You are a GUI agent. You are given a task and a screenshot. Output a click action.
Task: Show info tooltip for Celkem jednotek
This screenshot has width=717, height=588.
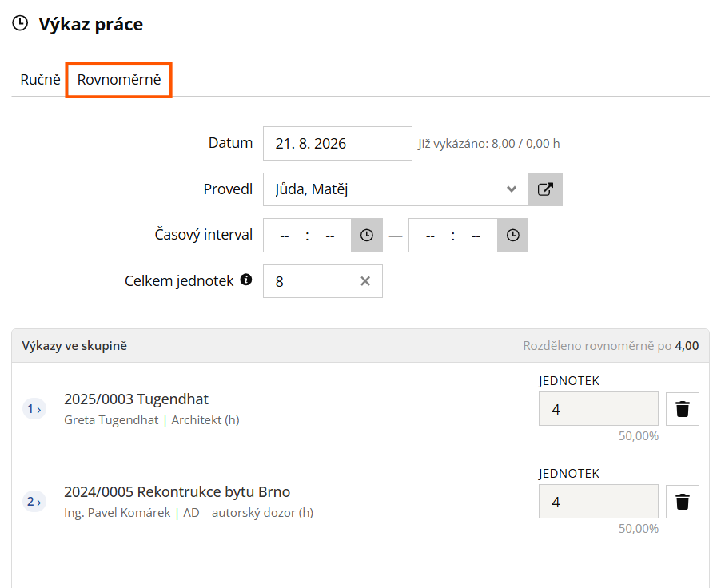(246, 280)
